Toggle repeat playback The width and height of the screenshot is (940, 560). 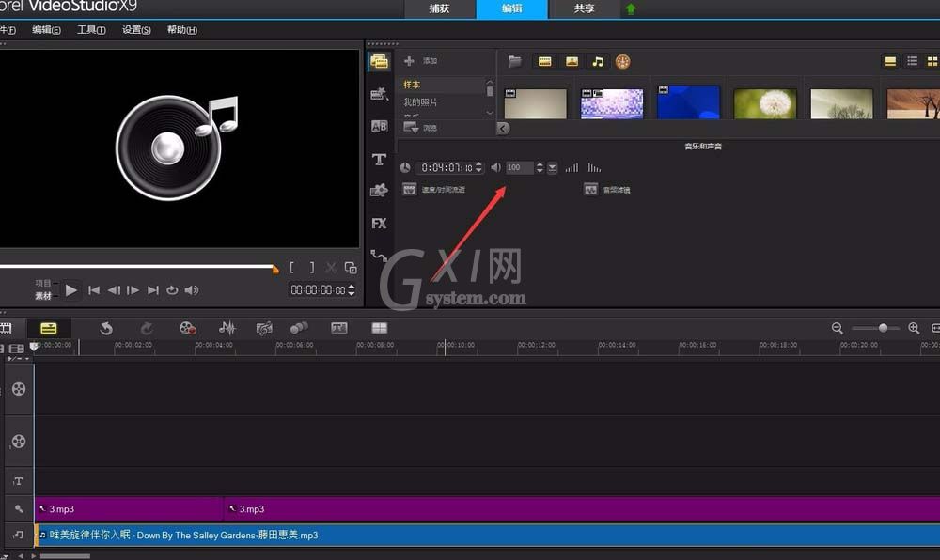click(x=172, y=290)
